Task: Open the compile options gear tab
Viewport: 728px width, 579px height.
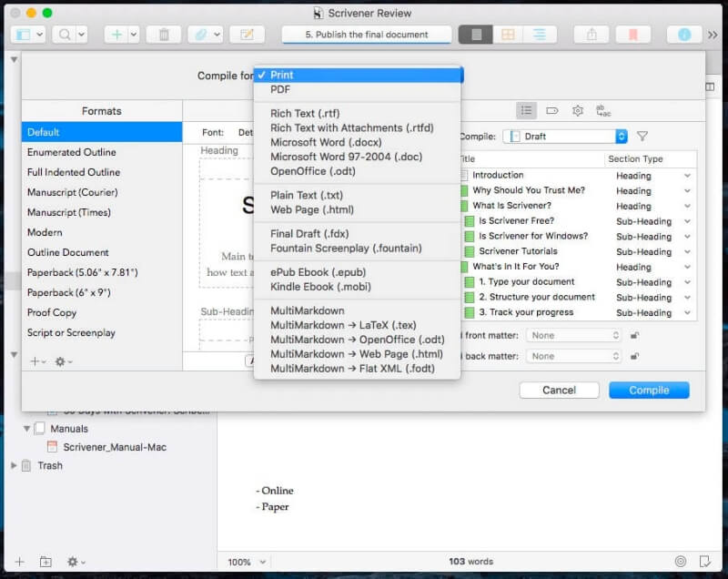Action: [577, 110]
